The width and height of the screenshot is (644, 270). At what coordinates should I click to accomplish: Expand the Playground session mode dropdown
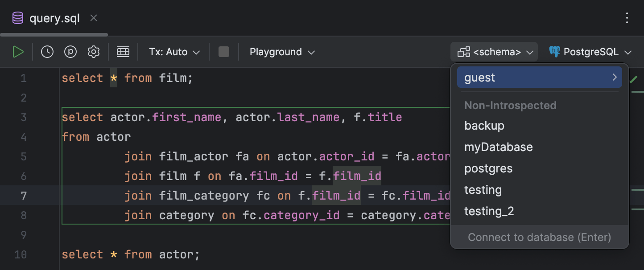pos(282,52)
